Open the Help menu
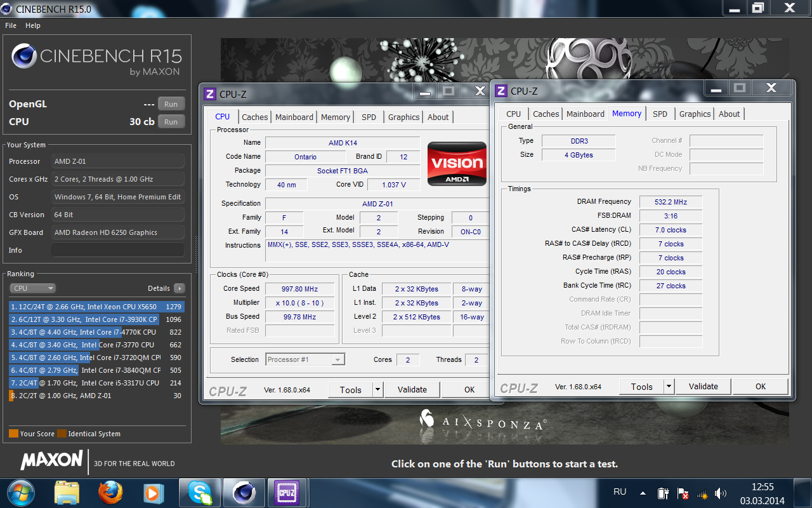This screenshot has width=812, height=508. coord(33,25)
